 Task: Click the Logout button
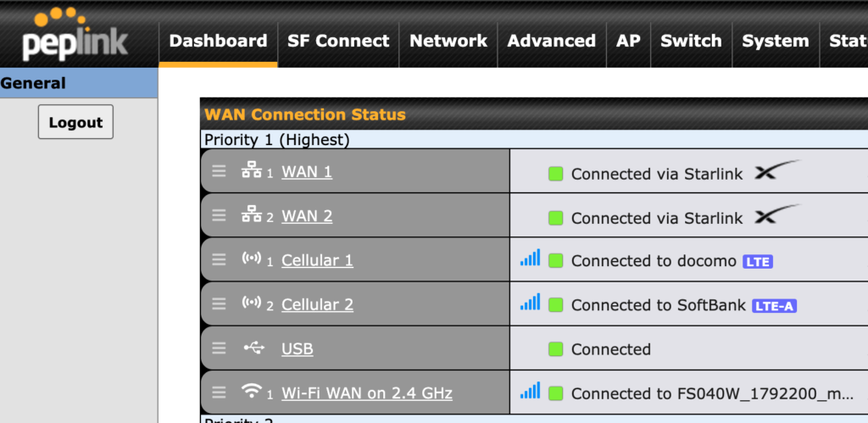tap(75, 122)
